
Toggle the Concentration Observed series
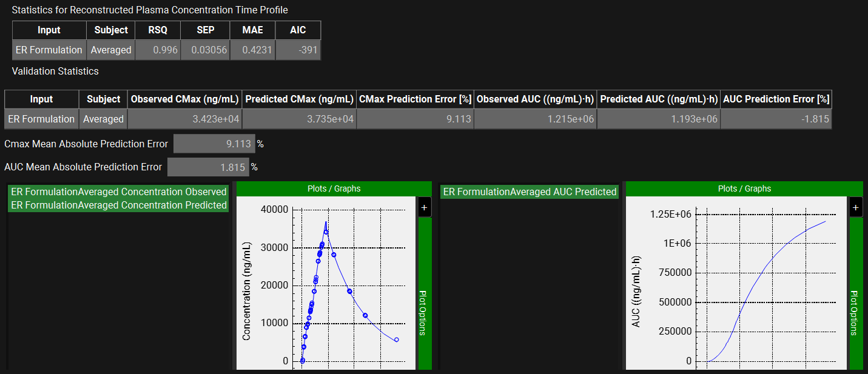(x=119, y=192)
